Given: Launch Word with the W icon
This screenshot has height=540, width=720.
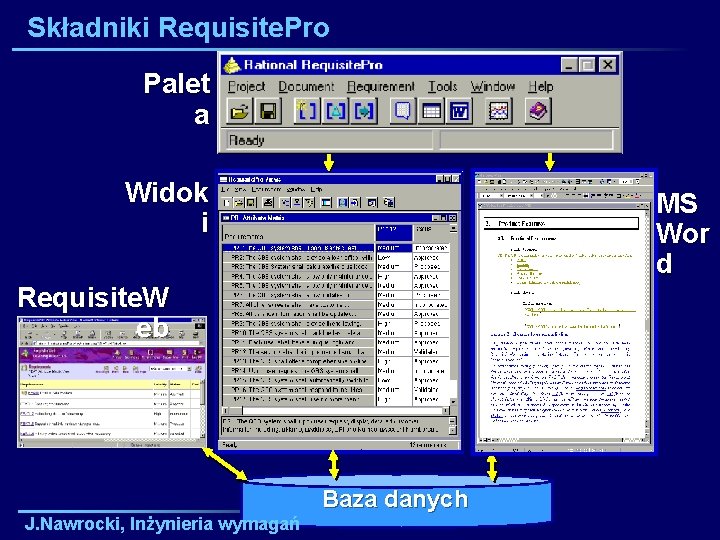Looking at the screenshot, I should click(x=460, y=111).
